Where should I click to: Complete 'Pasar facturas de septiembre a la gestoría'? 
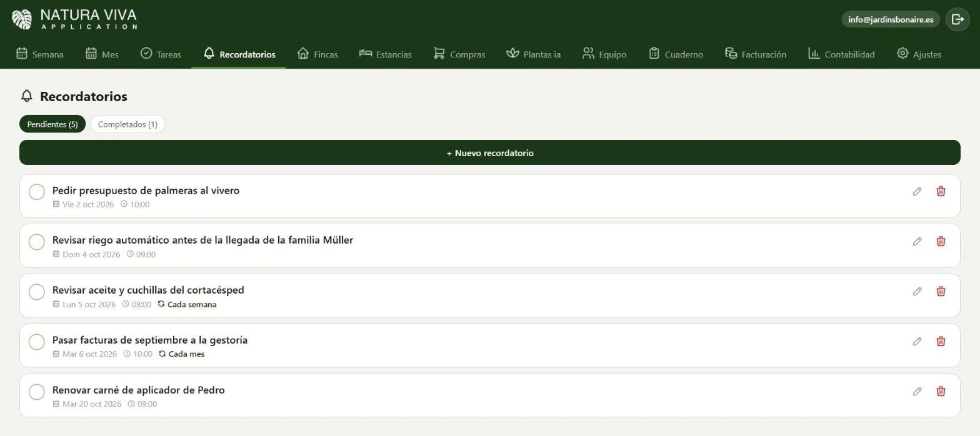[x=37, y=342]
